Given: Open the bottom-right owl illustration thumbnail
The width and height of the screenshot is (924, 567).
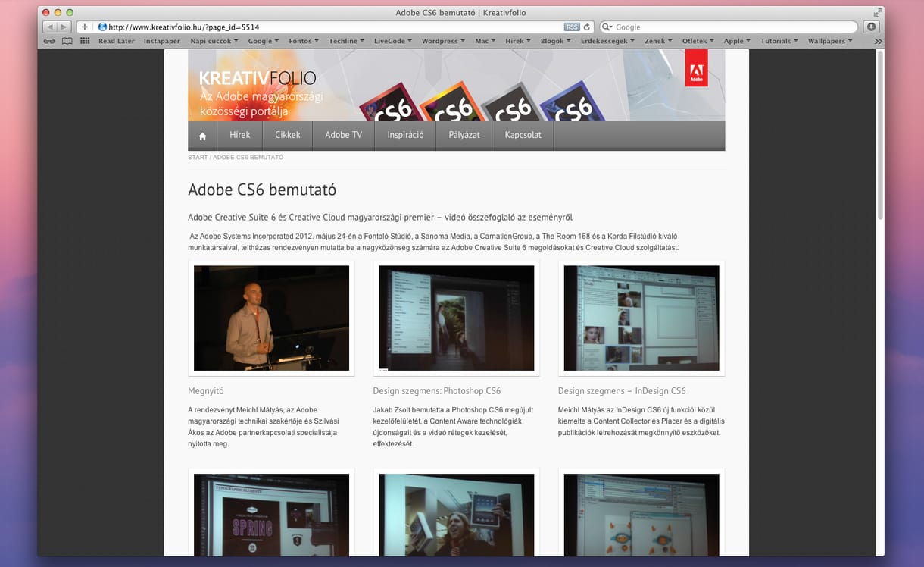Looking at the screenshot, I should [641, 515].
